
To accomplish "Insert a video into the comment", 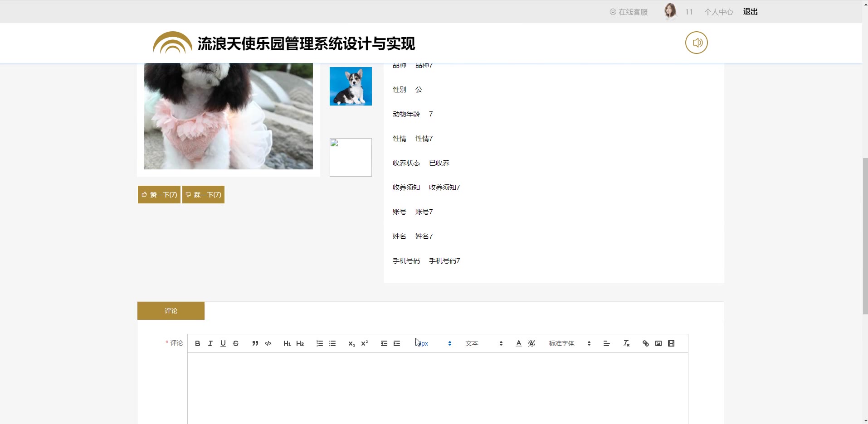I will coord(671,343).
